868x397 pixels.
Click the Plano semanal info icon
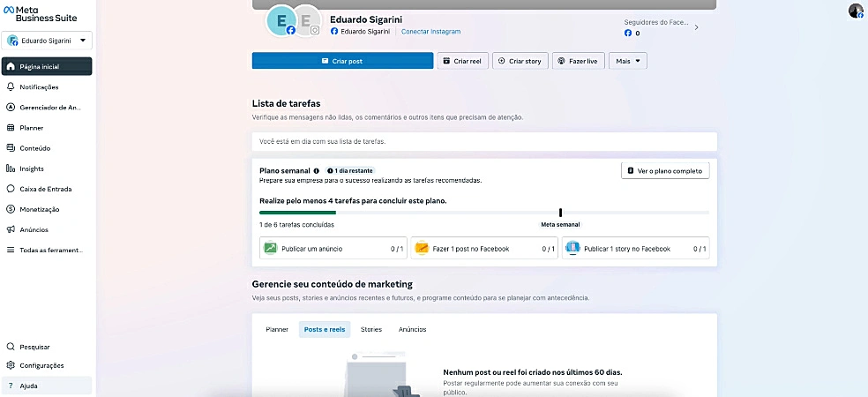tap(317, 171)
